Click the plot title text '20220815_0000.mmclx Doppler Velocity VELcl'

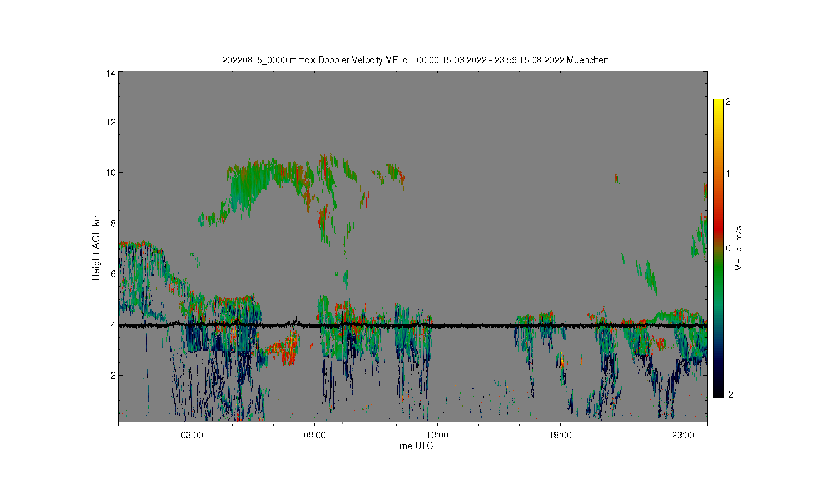[315, 60]
